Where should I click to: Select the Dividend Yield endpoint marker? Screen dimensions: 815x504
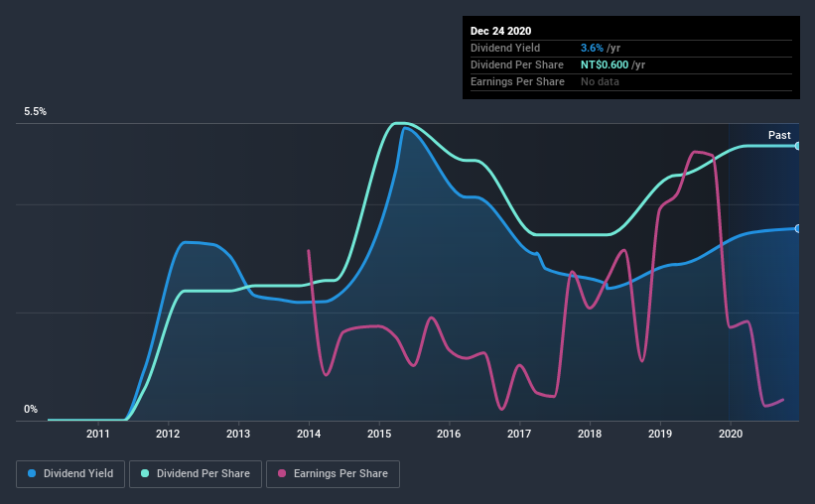click(x=797, y=228)
